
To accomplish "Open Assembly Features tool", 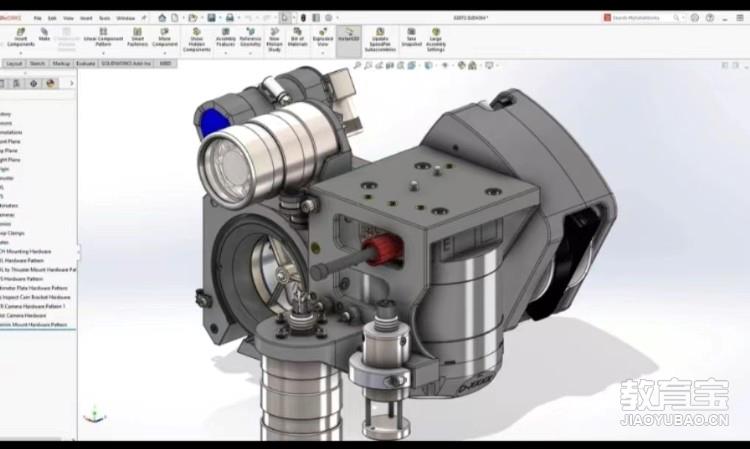I will (226, 37).
